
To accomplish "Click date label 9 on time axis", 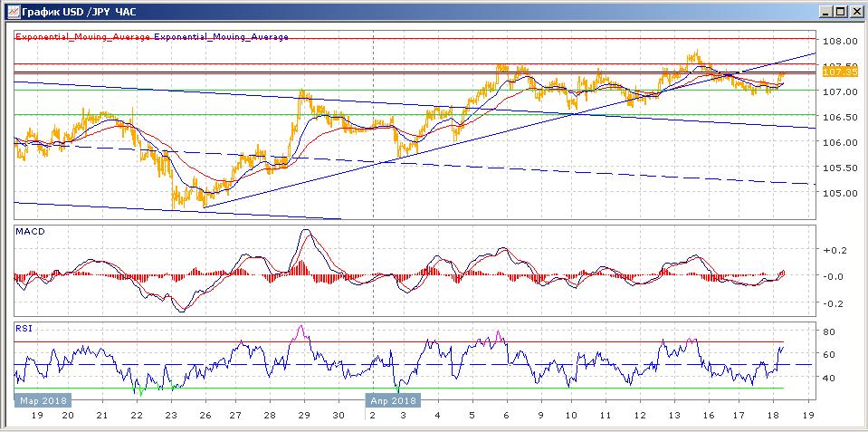I will [x=541, y=416].
